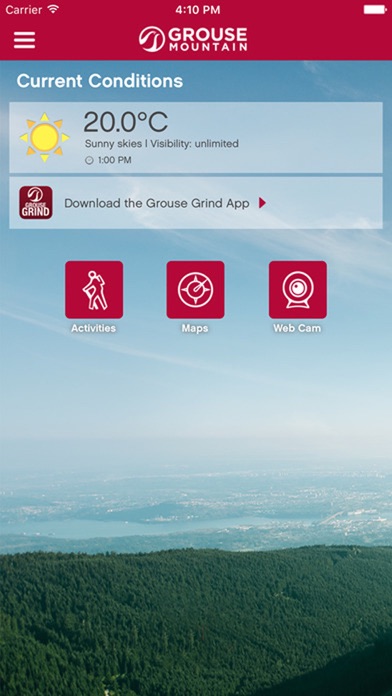The image size is (392, 696).
Task: Tap the Web Cam label
Action: coord(297,328)
